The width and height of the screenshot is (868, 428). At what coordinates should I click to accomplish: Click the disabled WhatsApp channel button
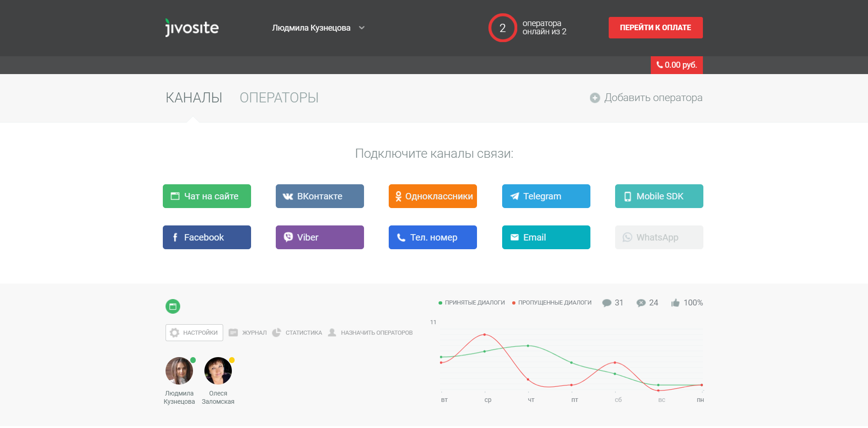coord(659,237)
